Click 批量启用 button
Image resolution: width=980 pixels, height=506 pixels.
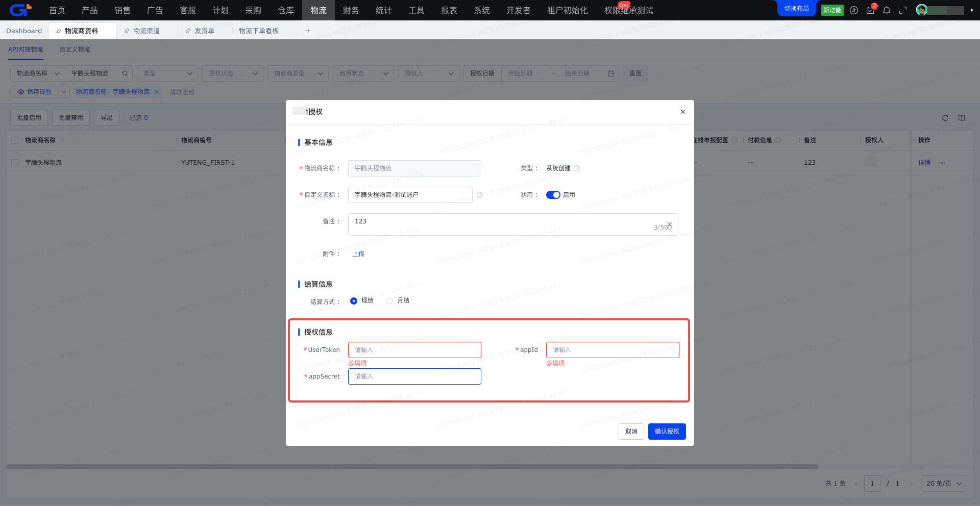pyautogui.click(x=29, y=118)
